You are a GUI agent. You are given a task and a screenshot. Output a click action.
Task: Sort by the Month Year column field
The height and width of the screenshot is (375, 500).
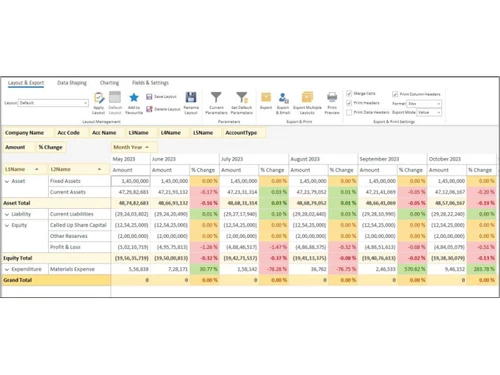coord(134,147)
